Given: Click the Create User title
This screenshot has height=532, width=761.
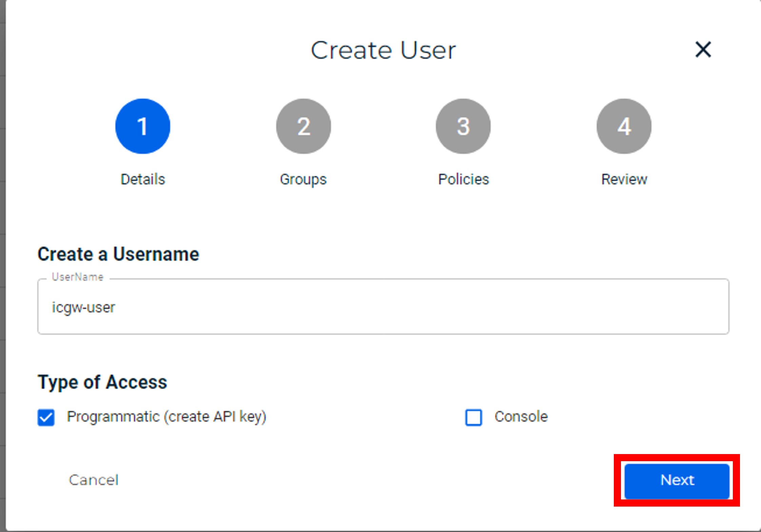Looking at the screenshot, I should (383, 50).
